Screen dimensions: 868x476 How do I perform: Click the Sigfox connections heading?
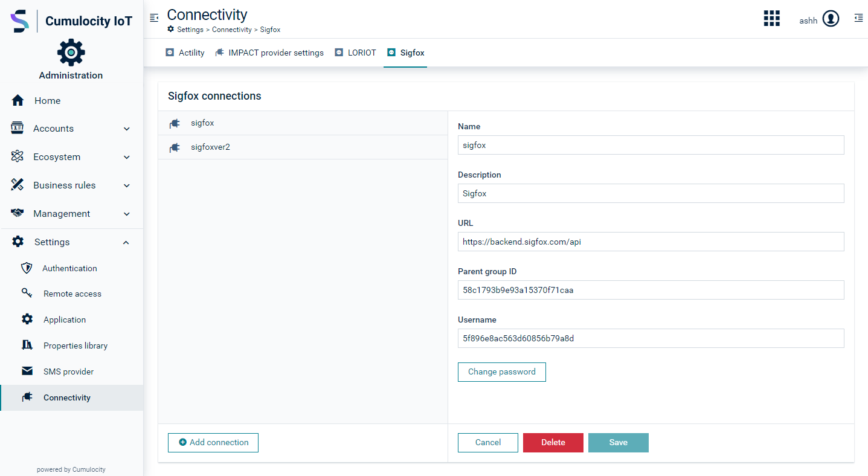(x=214, y=96)
